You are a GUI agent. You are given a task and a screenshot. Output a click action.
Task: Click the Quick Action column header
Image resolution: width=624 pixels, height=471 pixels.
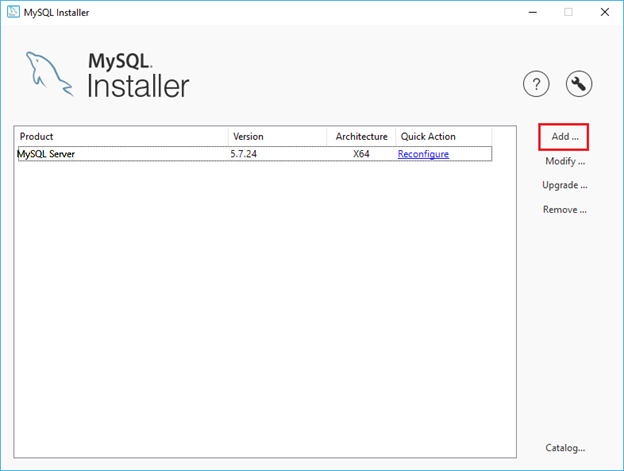pyautogui.click(x=444, y=136)
